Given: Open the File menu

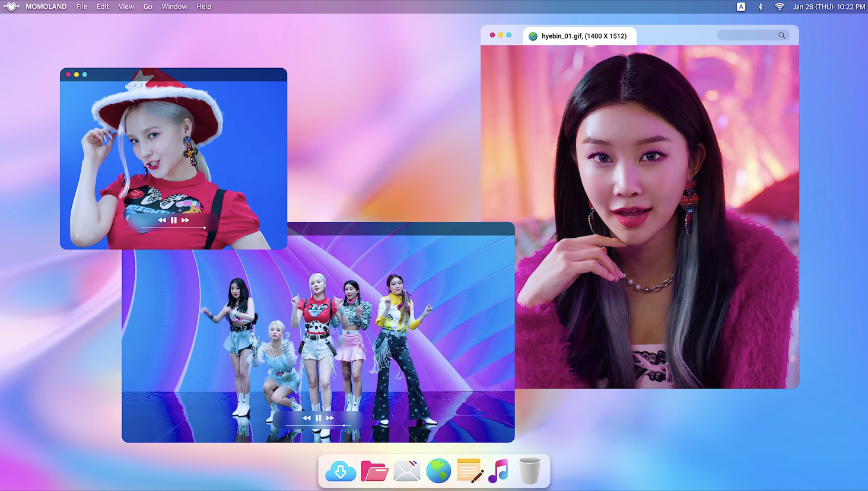Looking at the screenshot, I should click(81, 7).
